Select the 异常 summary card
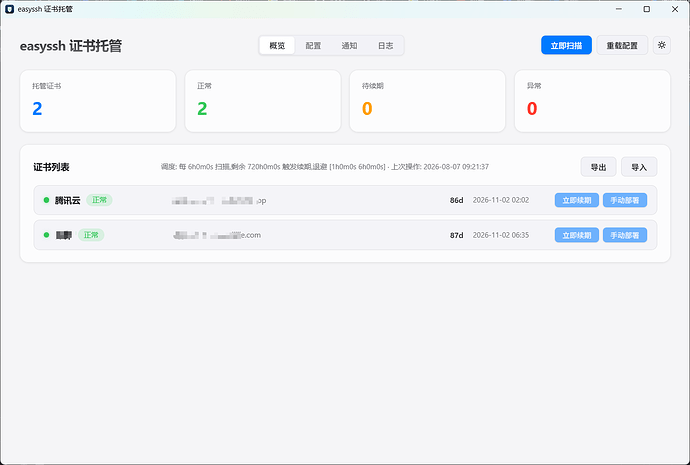The height and width of the screenshot is (465, 690). 592,101
